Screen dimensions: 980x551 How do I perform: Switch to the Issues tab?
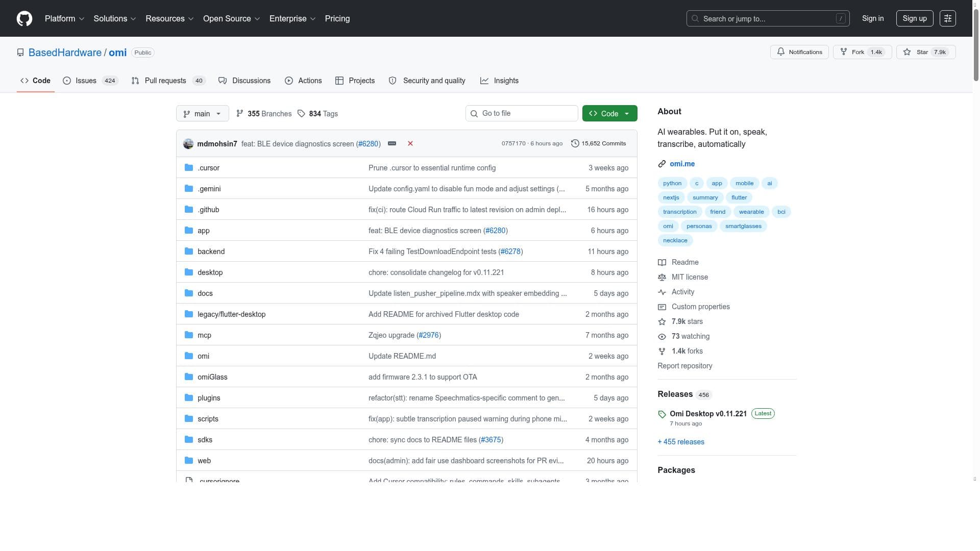[x=90, y=81]
